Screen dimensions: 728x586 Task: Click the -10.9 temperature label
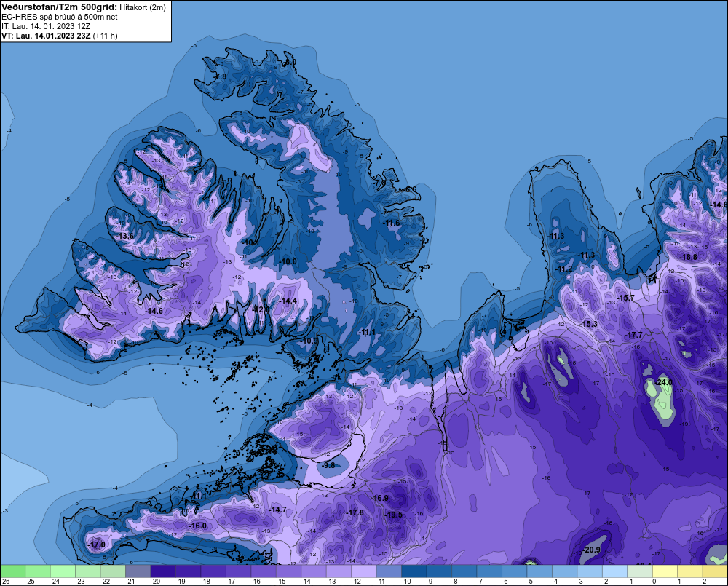point(309,341)
